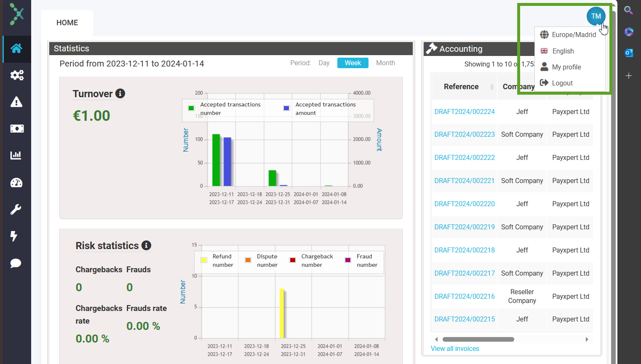Open the Home dashboard from the sidebar

click(16, 49)
